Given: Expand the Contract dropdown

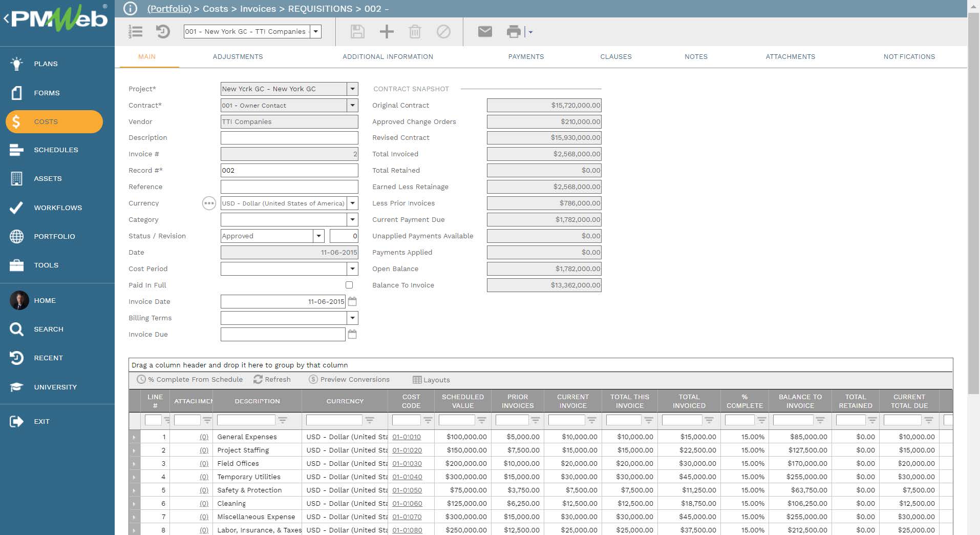Looking at the screenshot, I should (352, 105).
